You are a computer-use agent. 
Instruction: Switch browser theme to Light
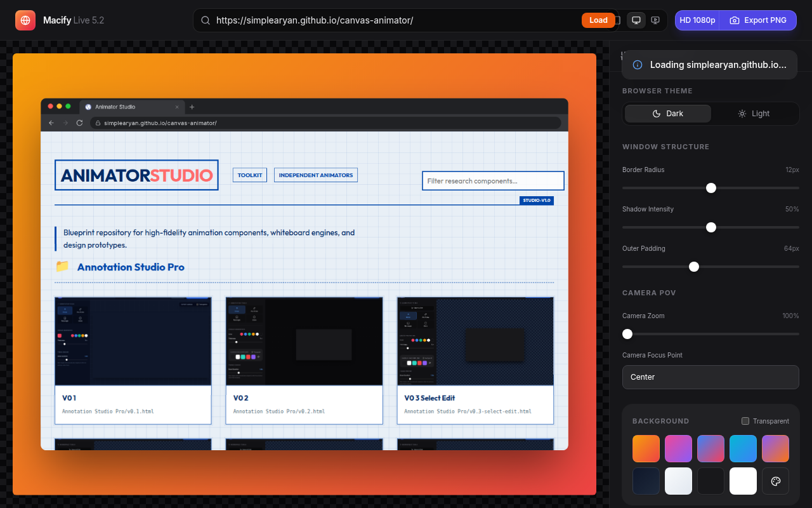[754, 113]
